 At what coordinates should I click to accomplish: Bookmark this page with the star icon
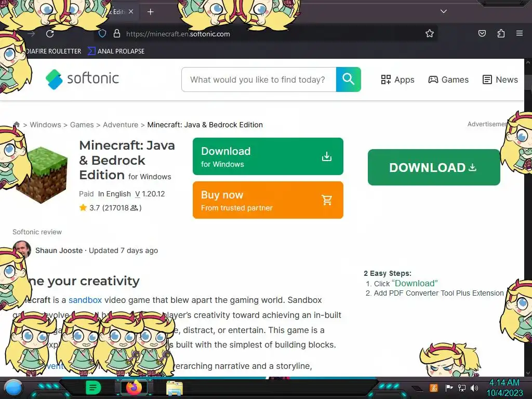[430, 33]
